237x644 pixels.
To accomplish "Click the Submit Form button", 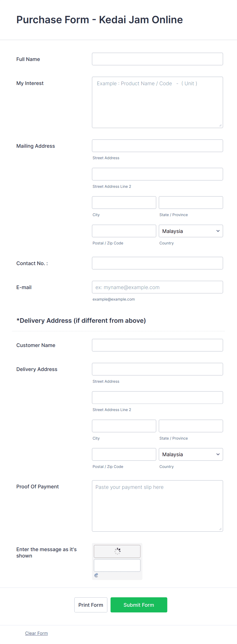I will pyautogui.click(x=139, y=605).
